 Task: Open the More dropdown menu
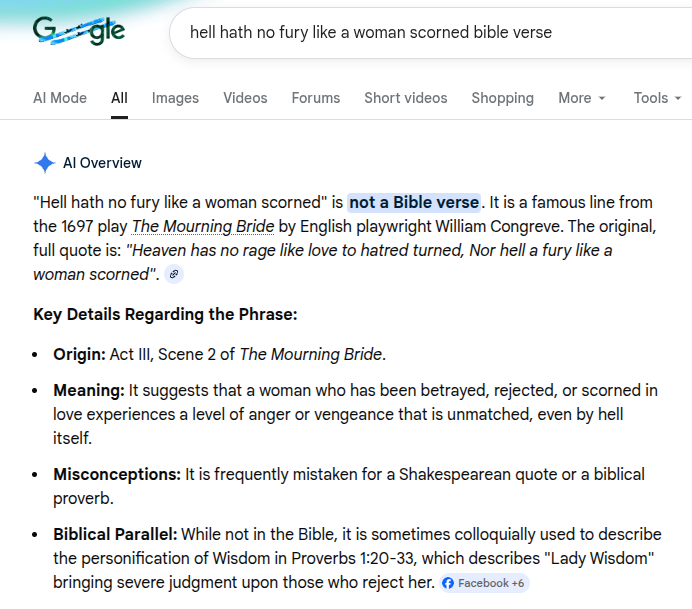[582, 98]
